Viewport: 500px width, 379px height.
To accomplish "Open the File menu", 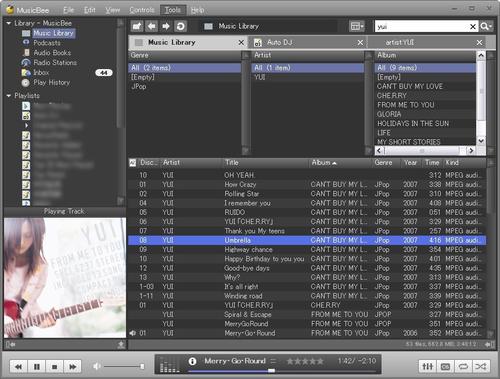I will [68, 10].
